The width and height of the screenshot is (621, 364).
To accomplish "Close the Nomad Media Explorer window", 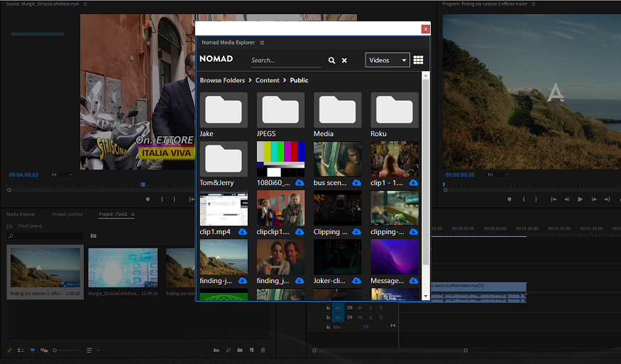I will 425,29.
